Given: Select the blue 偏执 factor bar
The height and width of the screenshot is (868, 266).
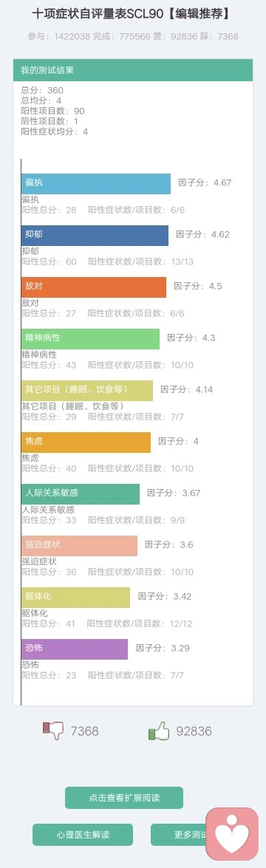Looking at the screenshot, I should tap(96, 183).
